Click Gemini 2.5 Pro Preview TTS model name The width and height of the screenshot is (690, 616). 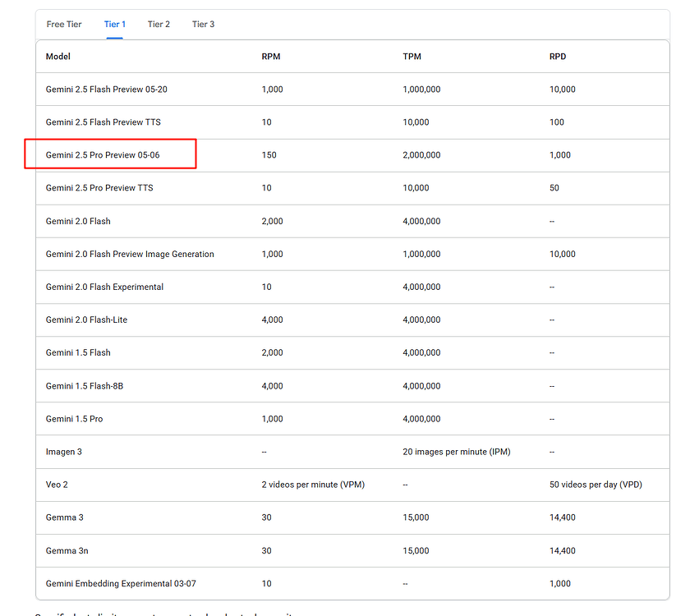click(x=99, y=188)
